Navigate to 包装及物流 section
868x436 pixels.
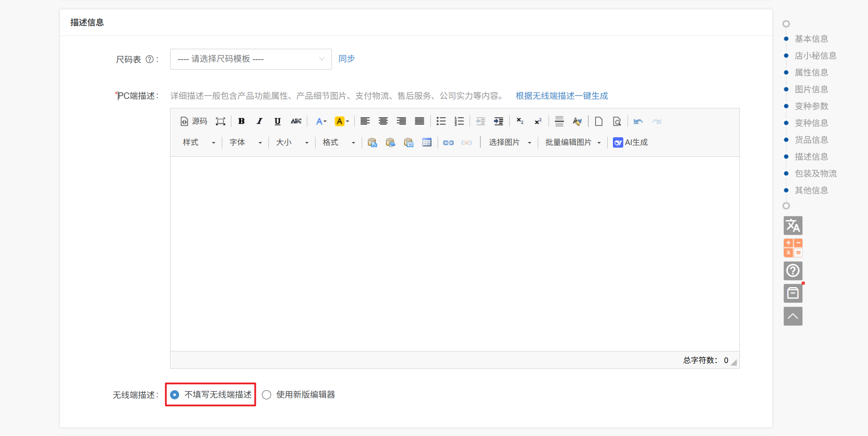(815, 174)
